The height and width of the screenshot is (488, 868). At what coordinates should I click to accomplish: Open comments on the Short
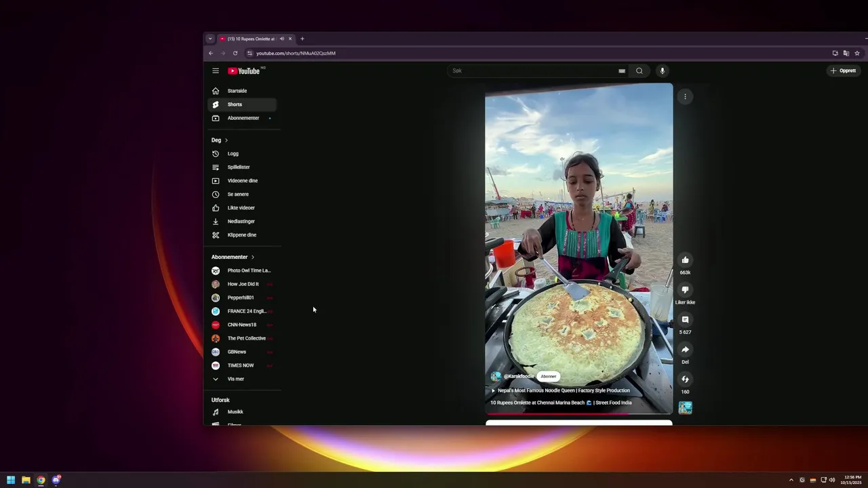point(685,320)
